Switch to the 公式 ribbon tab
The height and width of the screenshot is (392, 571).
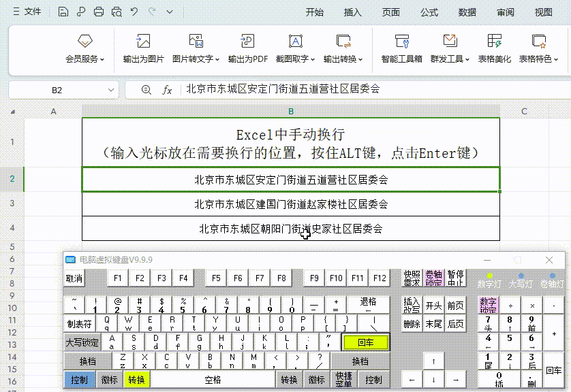429,12
